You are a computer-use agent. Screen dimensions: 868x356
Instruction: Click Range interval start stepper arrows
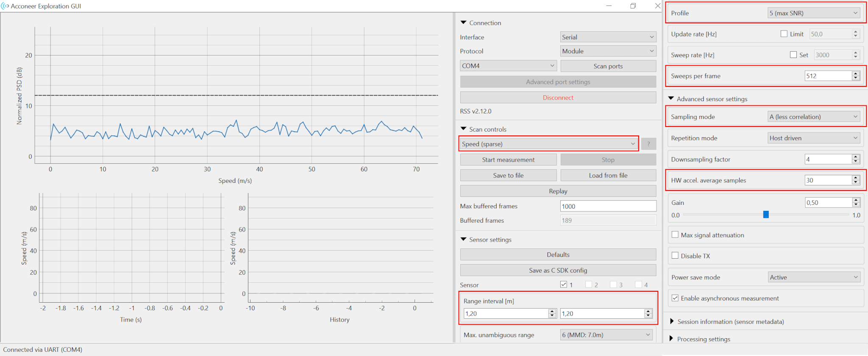(x=552, y=313)
